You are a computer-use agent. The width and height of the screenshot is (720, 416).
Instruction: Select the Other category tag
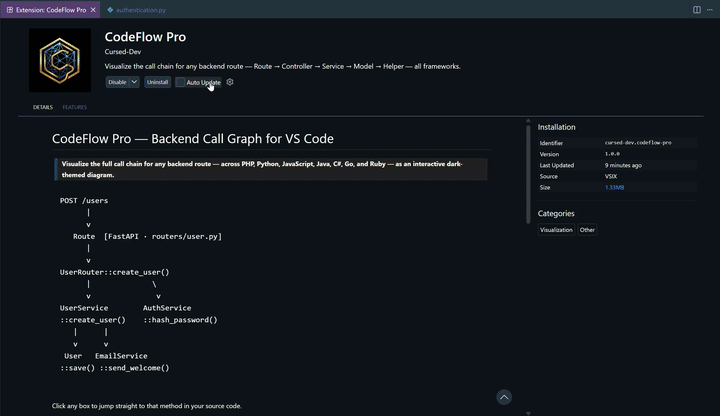tap(587, 230)
